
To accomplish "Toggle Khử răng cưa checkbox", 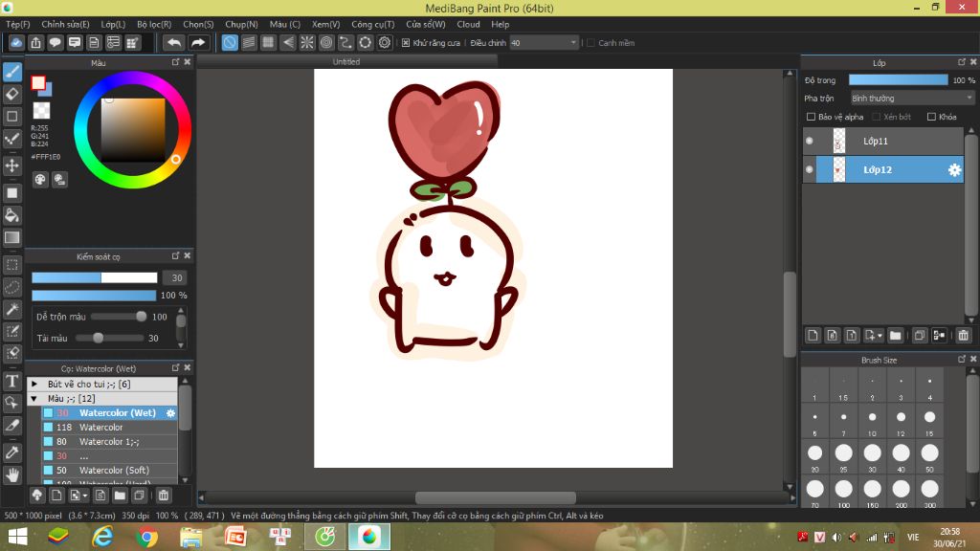I will [406, 42].
